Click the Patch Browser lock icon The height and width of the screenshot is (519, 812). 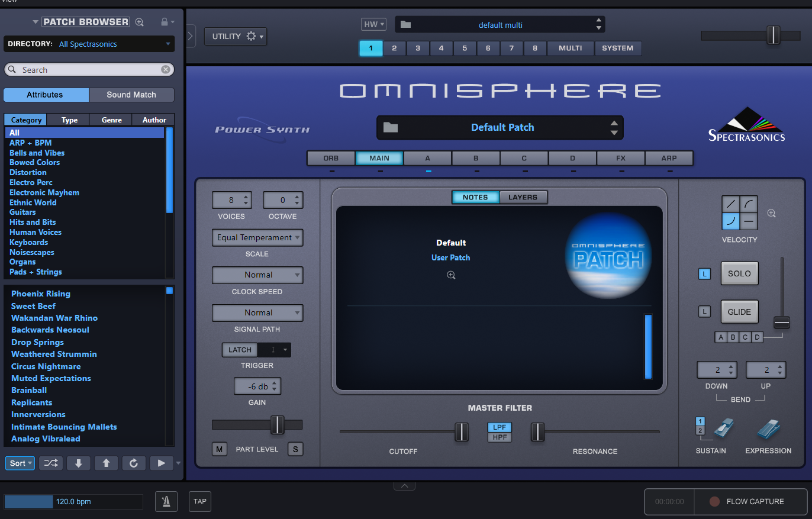coord(165,22)
